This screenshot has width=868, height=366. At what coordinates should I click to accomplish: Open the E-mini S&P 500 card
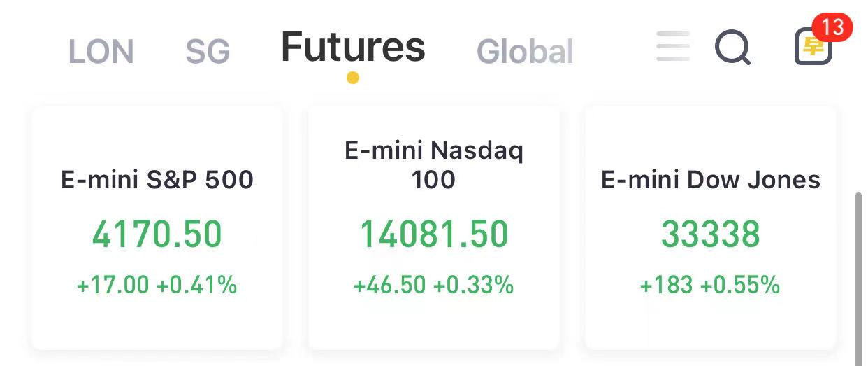click(x=157, y=228)
